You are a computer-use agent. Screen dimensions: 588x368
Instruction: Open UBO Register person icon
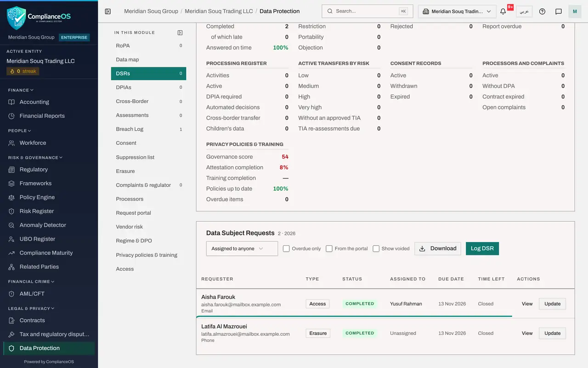click(11, 239)
